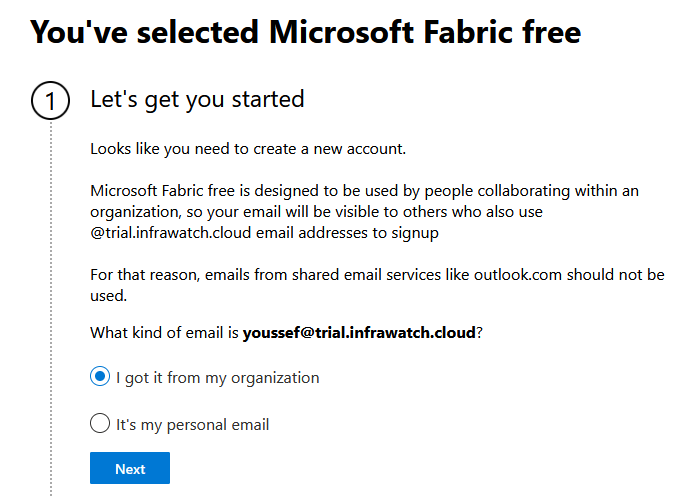Click the 'I got it from my organization' label text
Viewport: 684px width, 497px height.
217,378
